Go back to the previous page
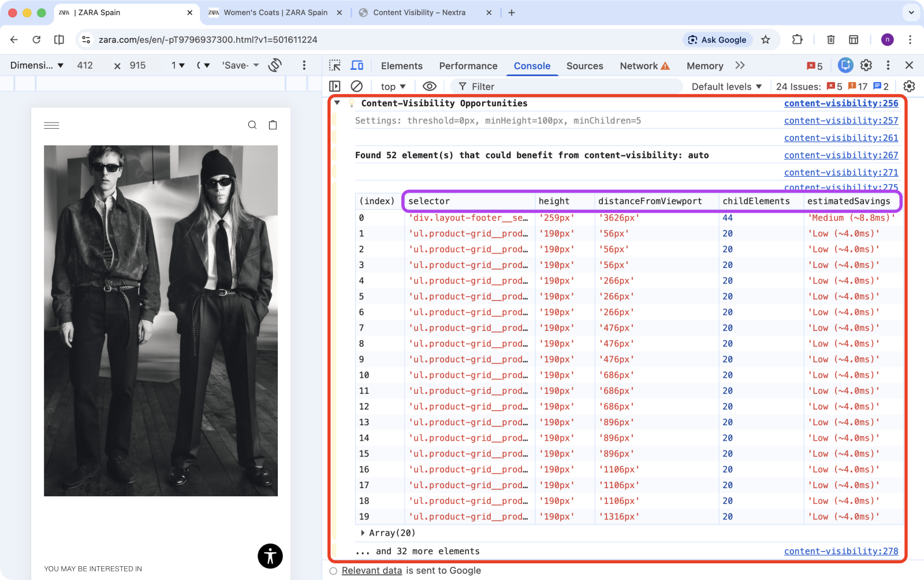Image resolution: width=924 pixels, height=580 pixels. [14, 40]
